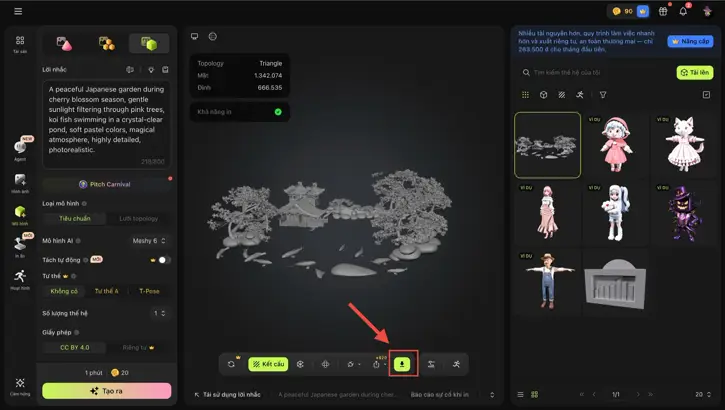Select Riêng tư private license

[138, 347]
